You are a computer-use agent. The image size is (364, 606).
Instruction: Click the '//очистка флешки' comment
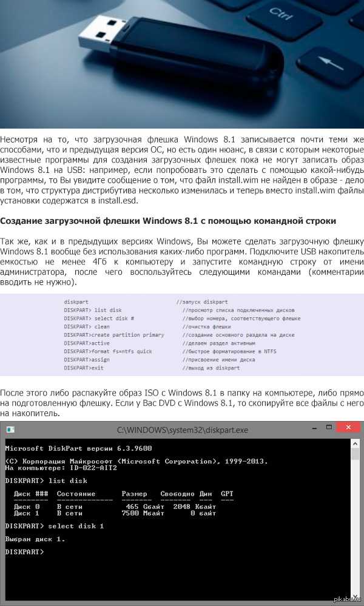[207, 326]
